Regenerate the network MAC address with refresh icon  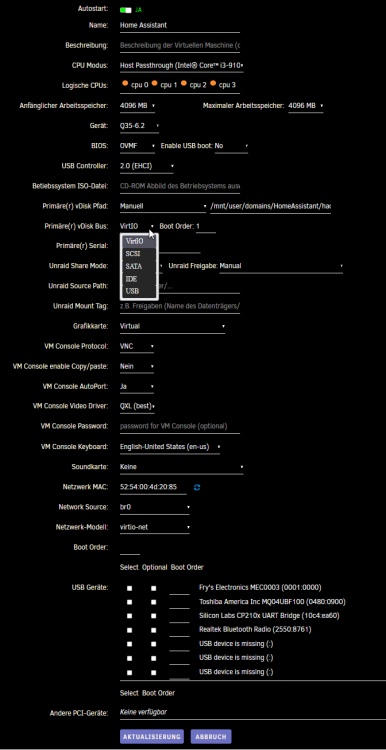pyautogui.click(x=197, y=487)
